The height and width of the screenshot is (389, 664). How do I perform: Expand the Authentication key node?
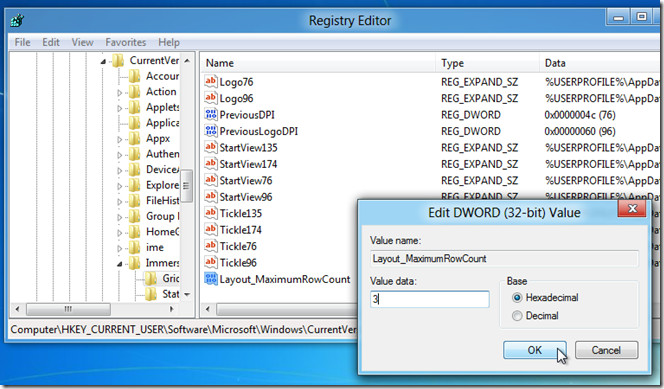(x=119, y=155)
